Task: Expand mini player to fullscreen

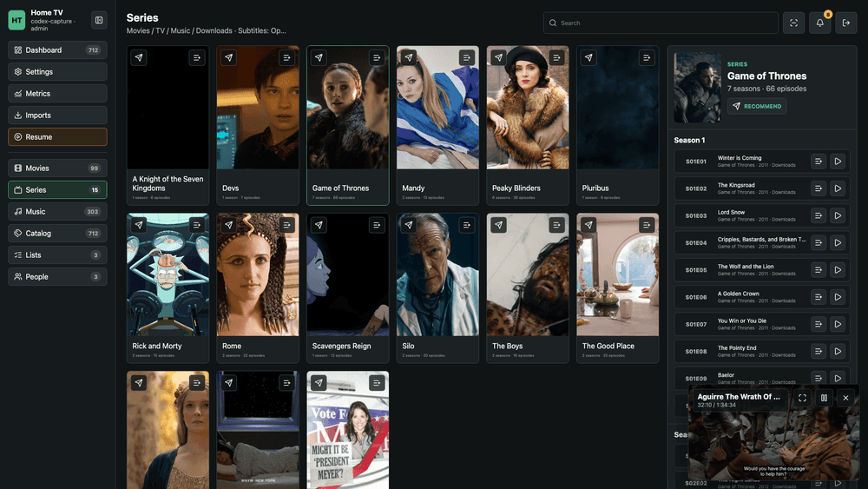Action: click(802, 398)
